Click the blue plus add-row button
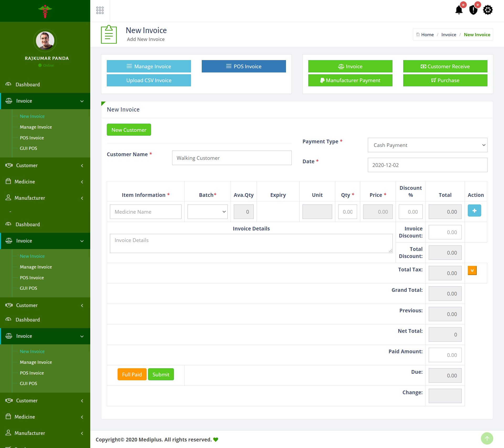 474,210
